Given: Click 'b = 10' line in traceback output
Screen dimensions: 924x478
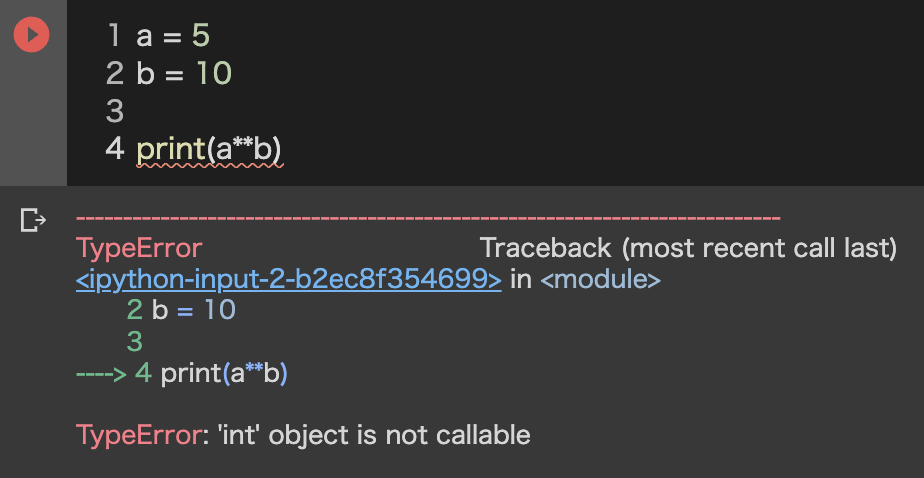Looking at the screenshot, I should [193, 310].
